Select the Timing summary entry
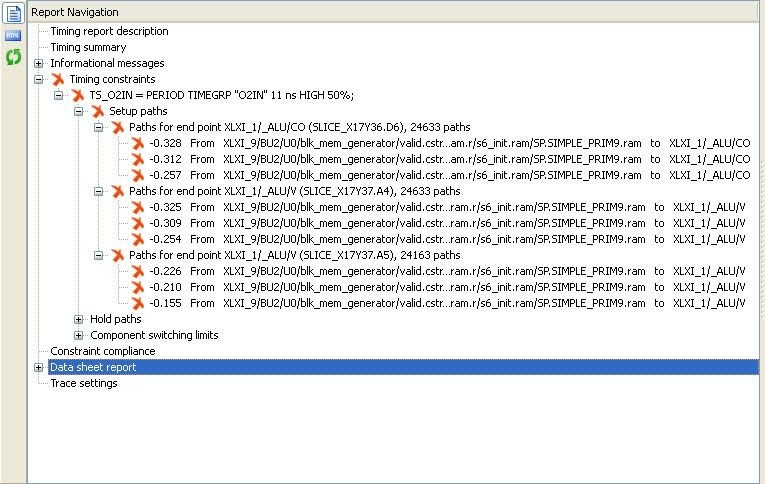 click(x=88, y=47)
